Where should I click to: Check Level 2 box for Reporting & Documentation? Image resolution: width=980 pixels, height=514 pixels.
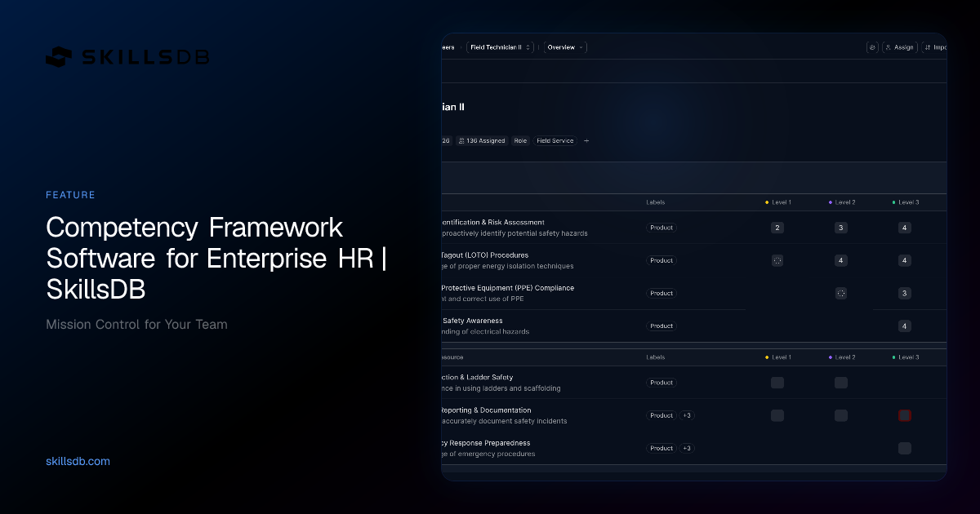coord(841,415)
